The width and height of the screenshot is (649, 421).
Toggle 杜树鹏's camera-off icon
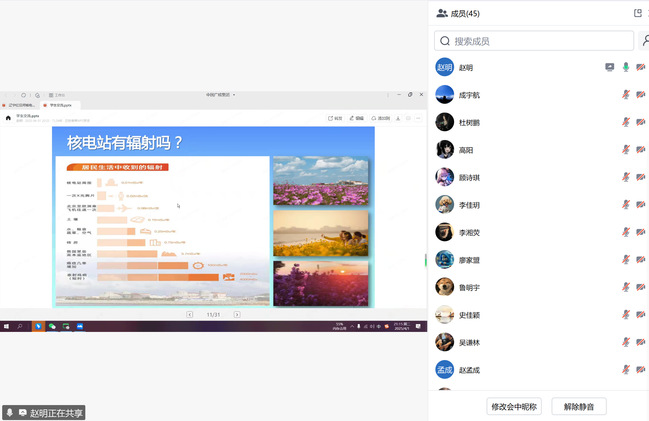pos(641,122)
